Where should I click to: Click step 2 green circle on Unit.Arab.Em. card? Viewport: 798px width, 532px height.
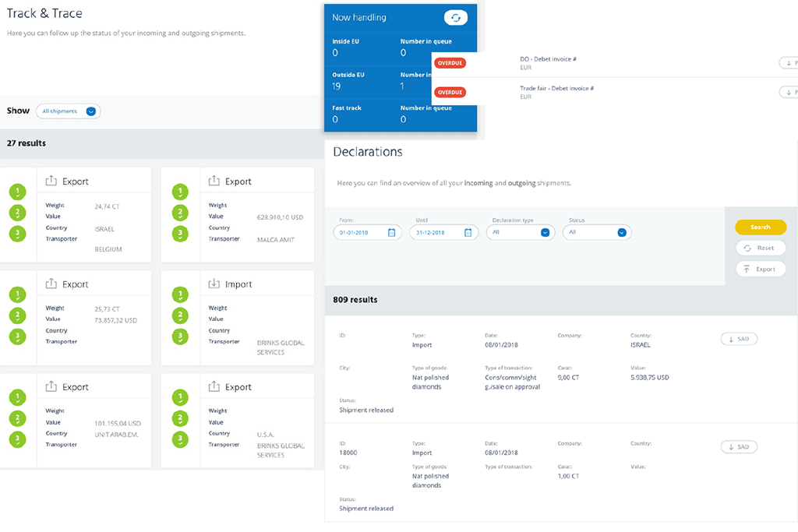[x=17, y=418]
